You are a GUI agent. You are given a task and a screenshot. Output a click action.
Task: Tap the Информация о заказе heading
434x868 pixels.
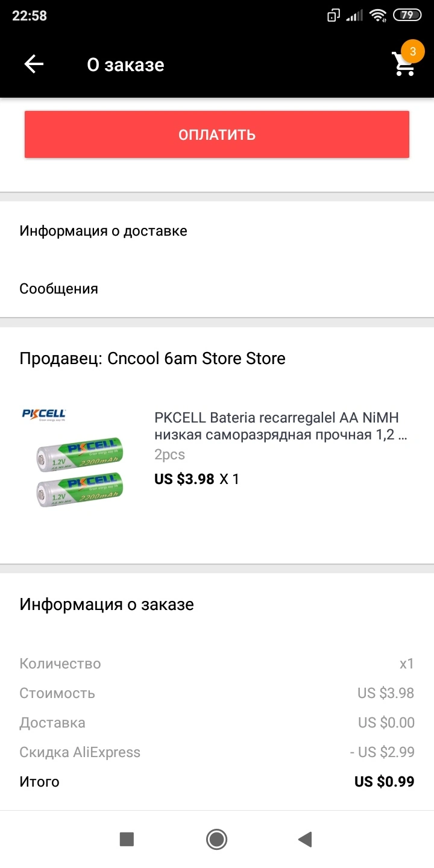tap(107, 605)
